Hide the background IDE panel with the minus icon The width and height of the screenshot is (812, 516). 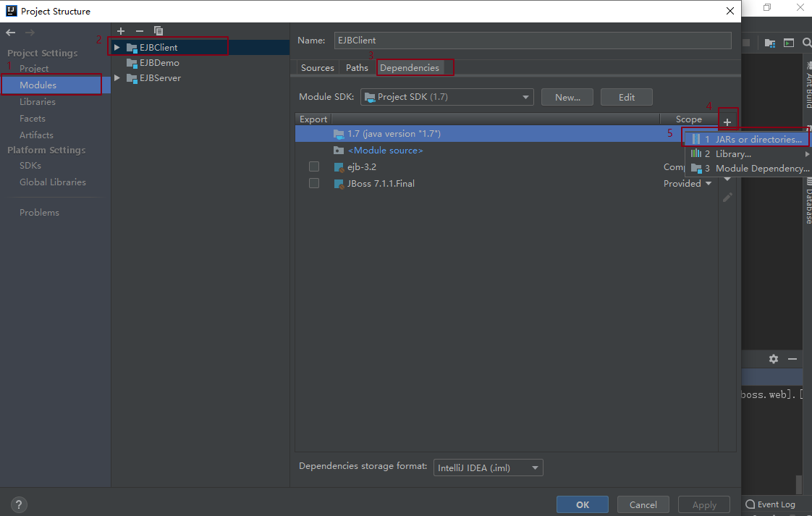pos(792,358)
